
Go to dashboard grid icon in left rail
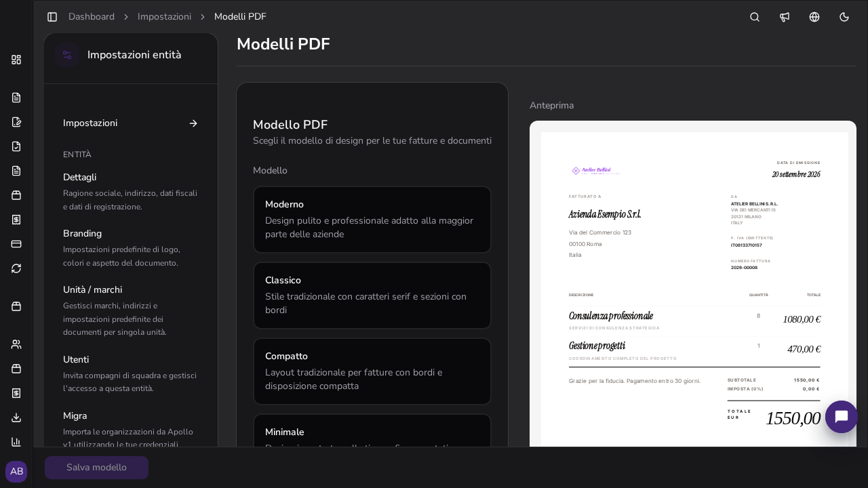(x=16, y=60)
